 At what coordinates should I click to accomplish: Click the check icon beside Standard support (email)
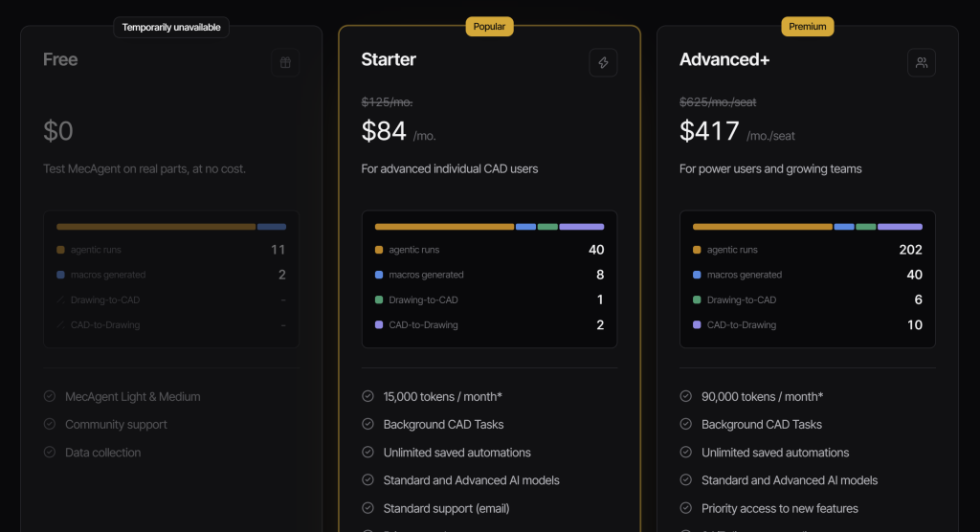pos(367,508)
